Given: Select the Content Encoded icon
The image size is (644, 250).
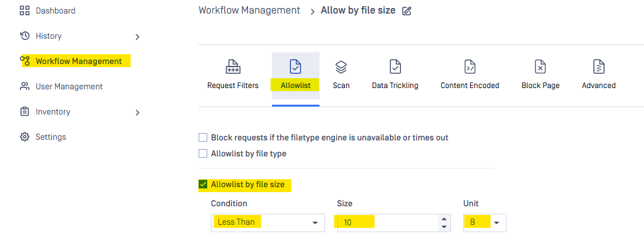Looking at the screenshot, I should (469, 67).
